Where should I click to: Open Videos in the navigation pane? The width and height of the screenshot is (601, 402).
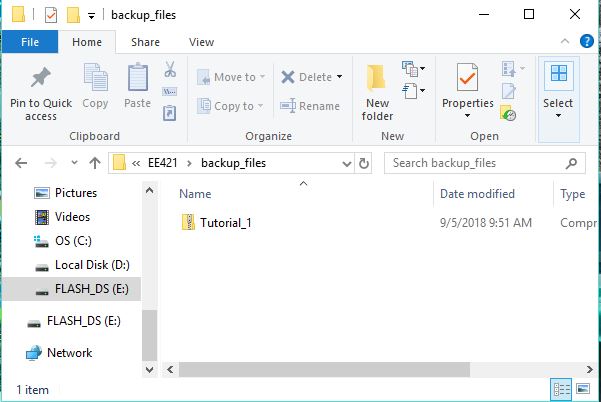pyautogui.click(x=62, y=217)
